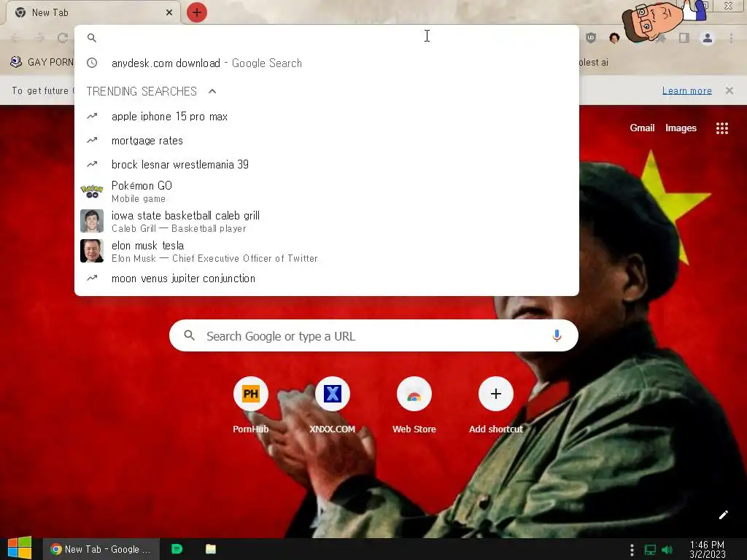Dismiss the info bar with X
Image resolution: width=747 pixels, height=560 pixels.
pos(729,90)
